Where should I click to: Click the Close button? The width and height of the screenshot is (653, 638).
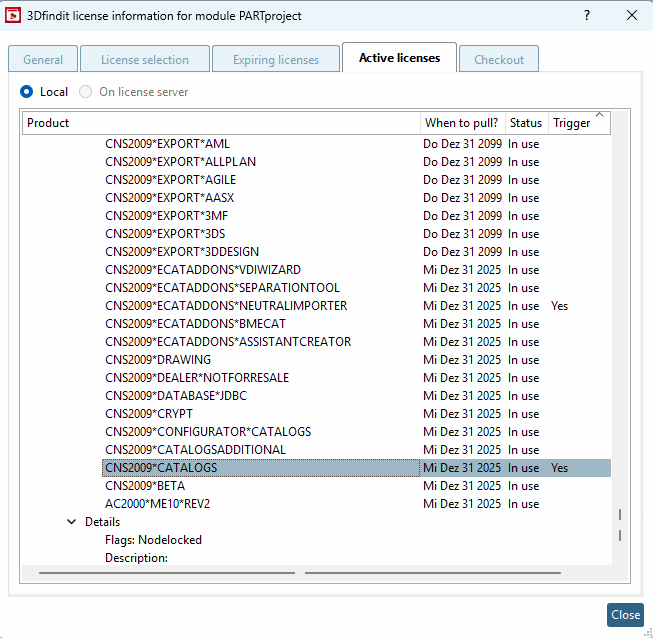pos(625,615)
